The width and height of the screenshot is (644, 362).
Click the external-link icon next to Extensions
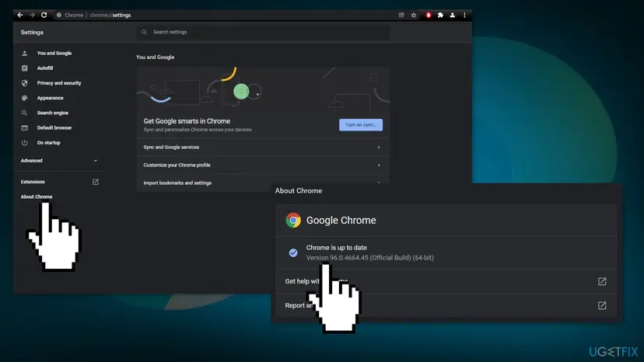click(96, 182)
